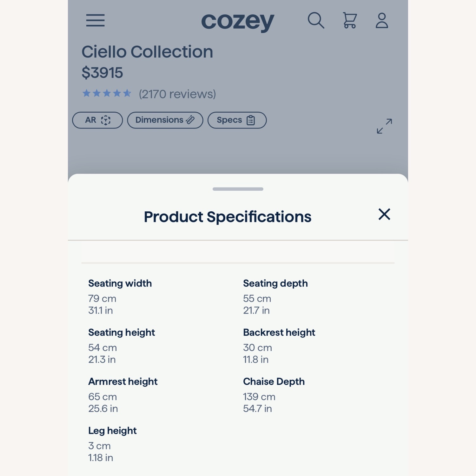Image resolution: width=476 pixels, height=476 pixels.
Task: Go to the cozey home logo
Action: (x=237, y=22)
